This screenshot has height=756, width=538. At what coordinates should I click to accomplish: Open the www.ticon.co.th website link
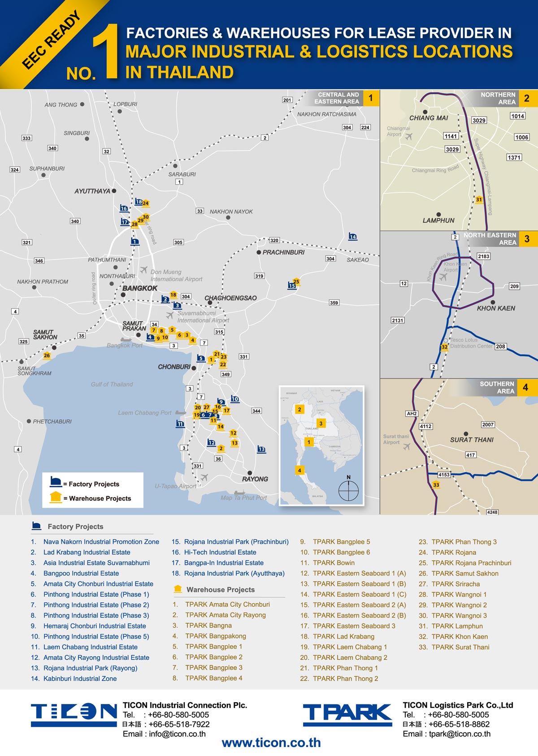coord(271,743)
